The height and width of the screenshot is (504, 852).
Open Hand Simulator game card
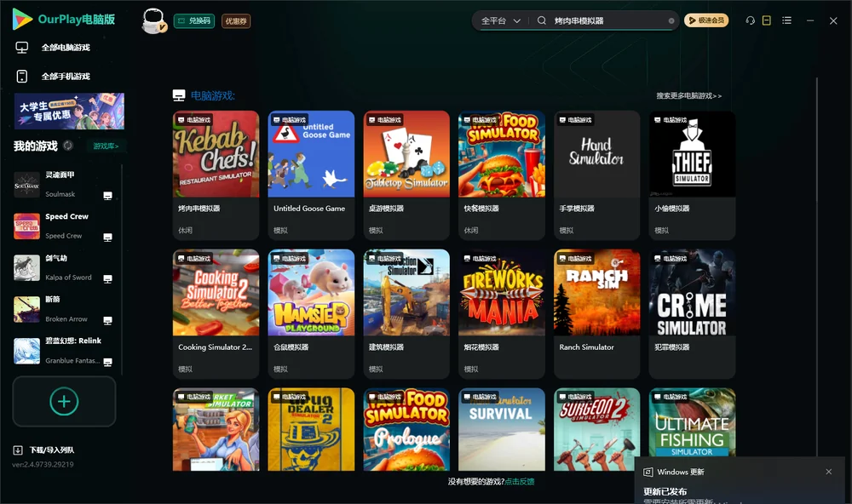click(596, 175)
